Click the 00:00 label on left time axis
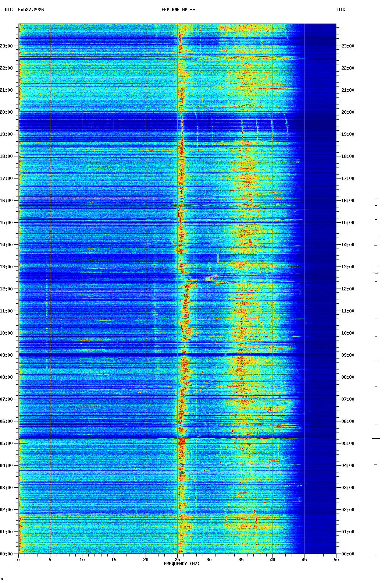392x583 pixels. pyautogui.click(x=6, y=554)
